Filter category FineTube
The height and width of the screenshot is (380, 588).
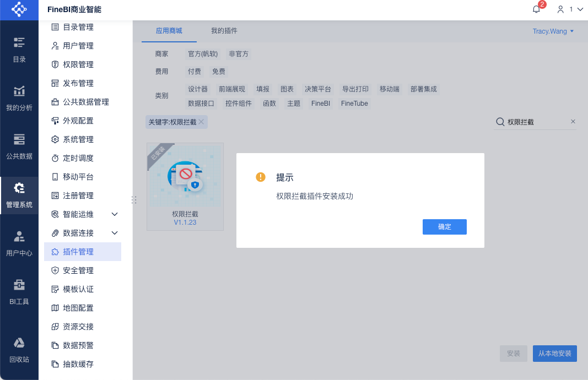354,104
